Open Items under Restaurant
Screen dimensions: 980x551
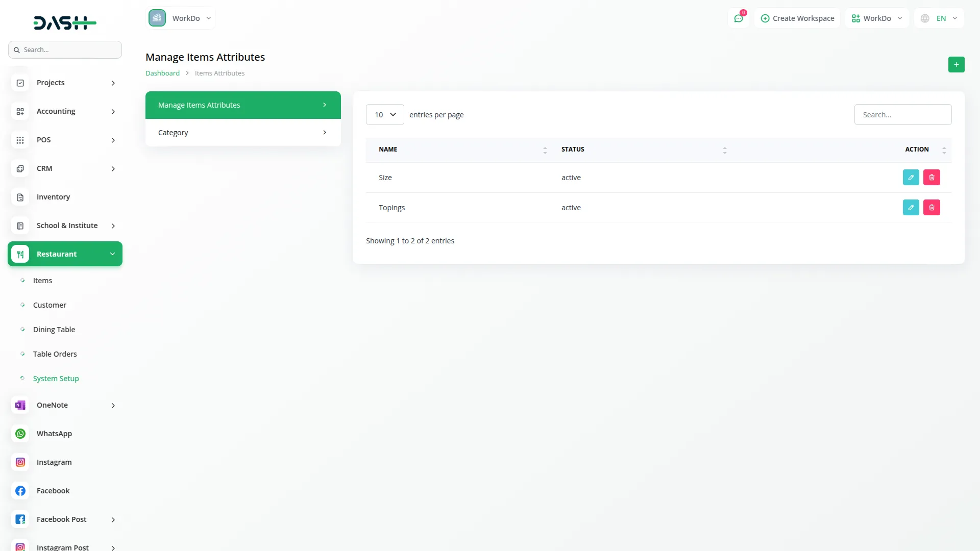pyautogui.click(x=42, y=281)
